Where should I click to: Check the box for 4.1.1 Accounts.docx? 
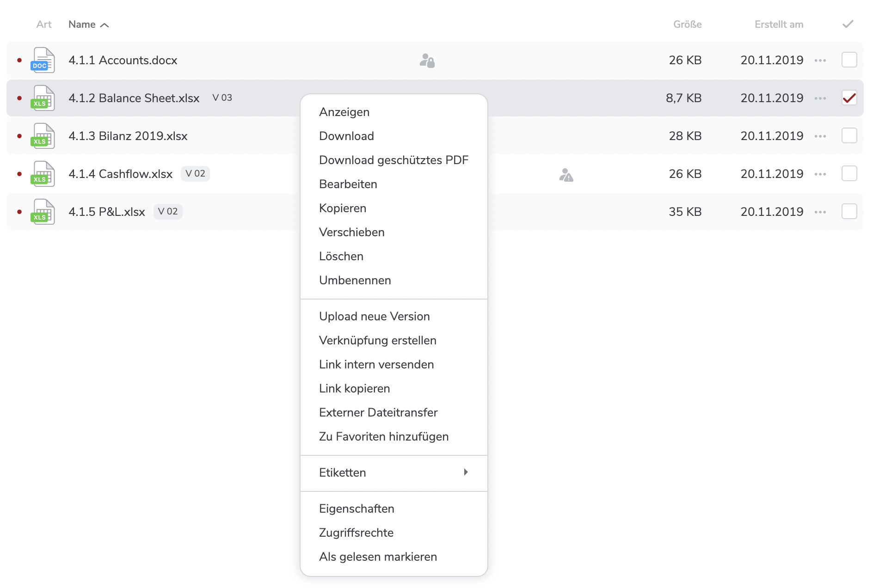pos(849,60)
